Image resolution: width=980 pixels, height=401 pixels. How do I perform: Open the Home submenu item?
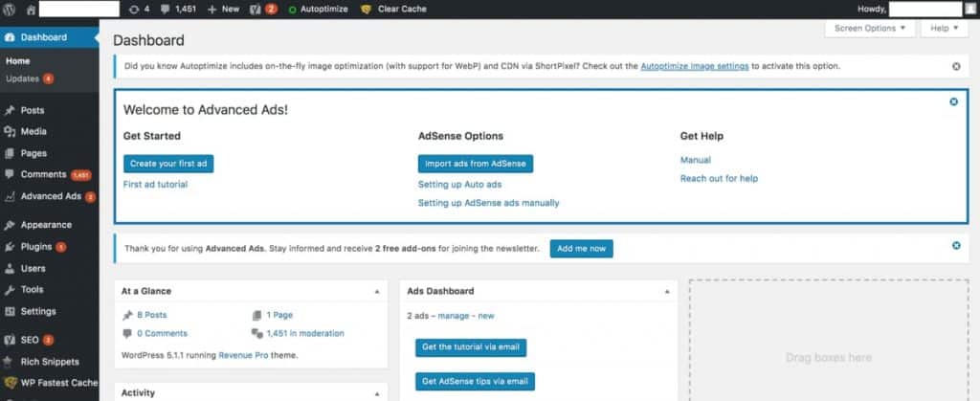[18, 61]
